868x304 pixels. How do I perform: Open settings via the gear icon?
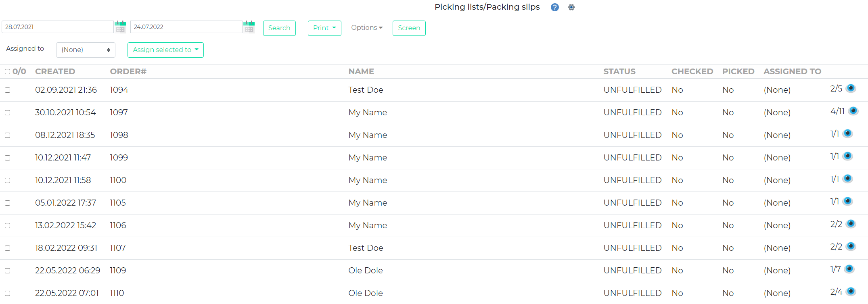[571, 7]
